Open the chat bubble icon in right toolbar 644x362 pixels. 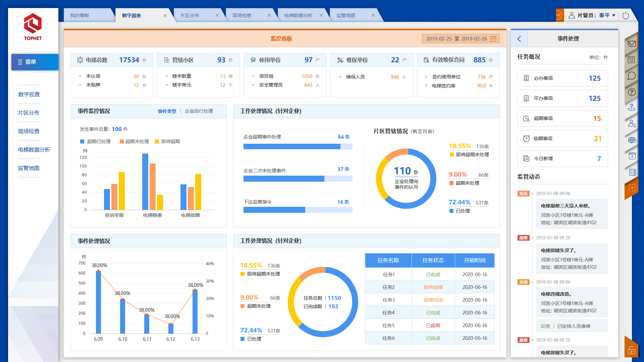632,76
